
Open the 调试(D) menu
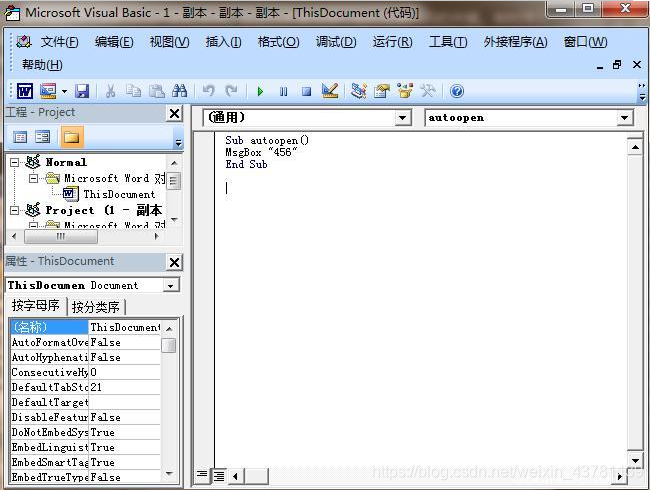(336, 42)
